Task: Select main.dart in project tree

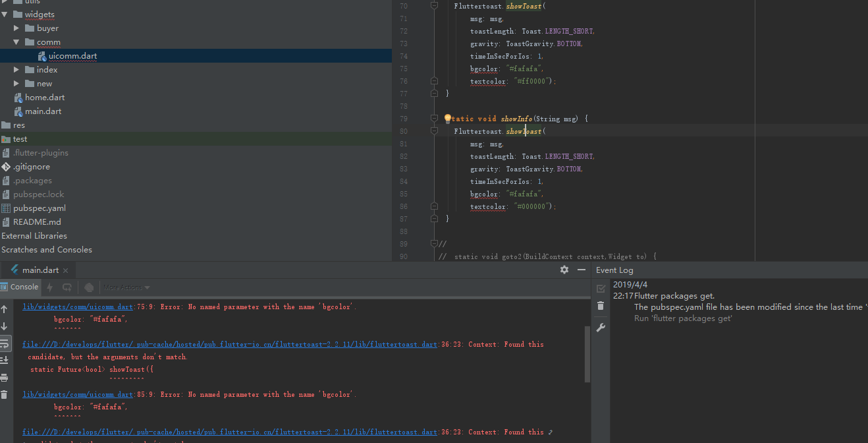Action: pos(43,111)
